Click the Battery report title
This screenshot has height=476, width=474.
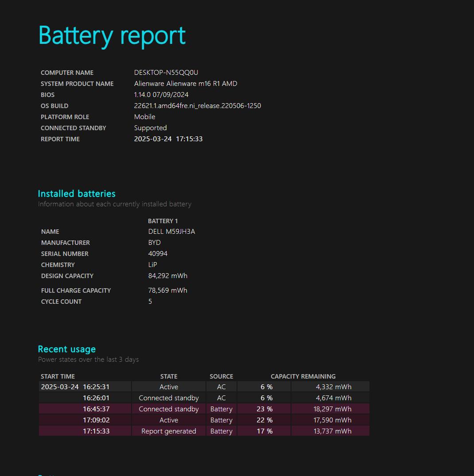(x=112, y=36)
